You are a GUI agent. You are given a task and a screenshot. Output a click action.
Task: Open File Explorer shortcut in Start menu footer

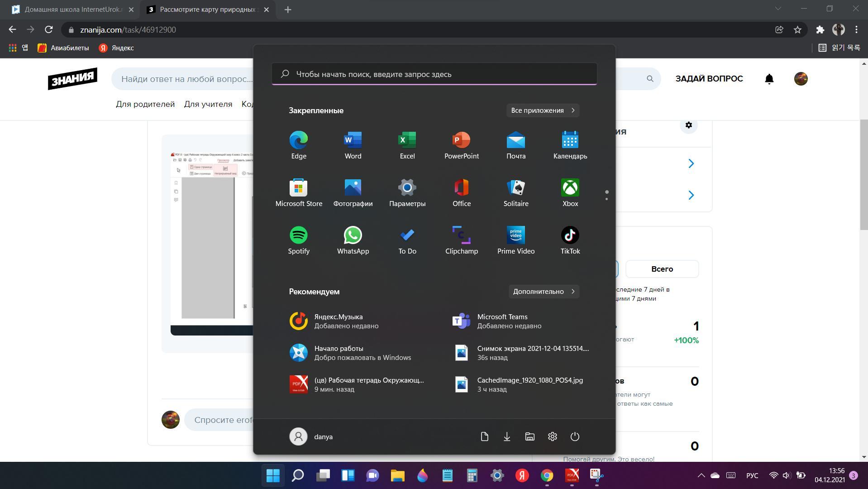pos(529,436)
